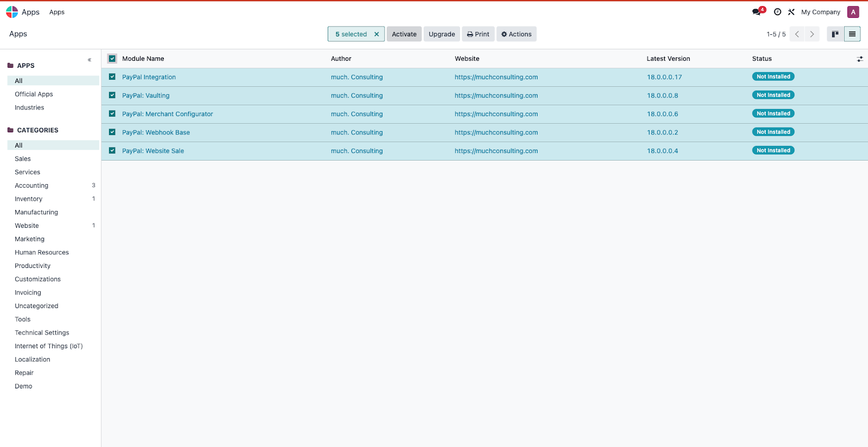
Task: Filter by Technical Settings category
Action: (x=53, y=333)
